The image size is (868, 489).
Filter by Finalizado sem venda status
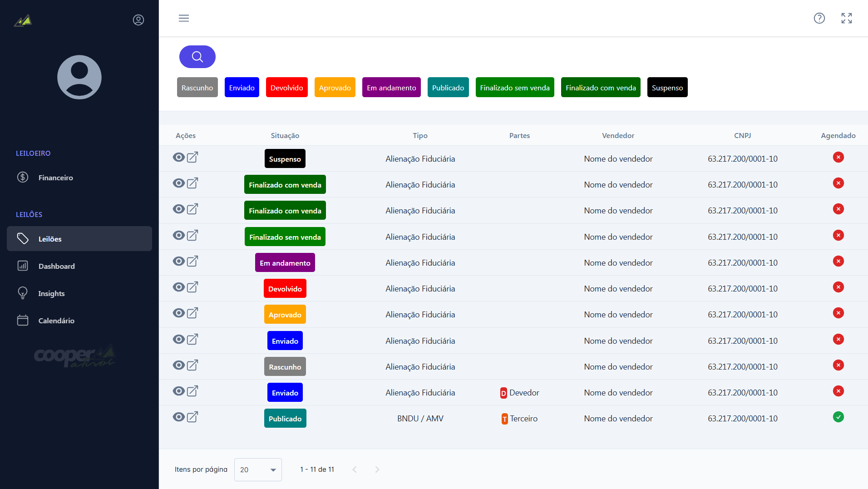(515, 87)
